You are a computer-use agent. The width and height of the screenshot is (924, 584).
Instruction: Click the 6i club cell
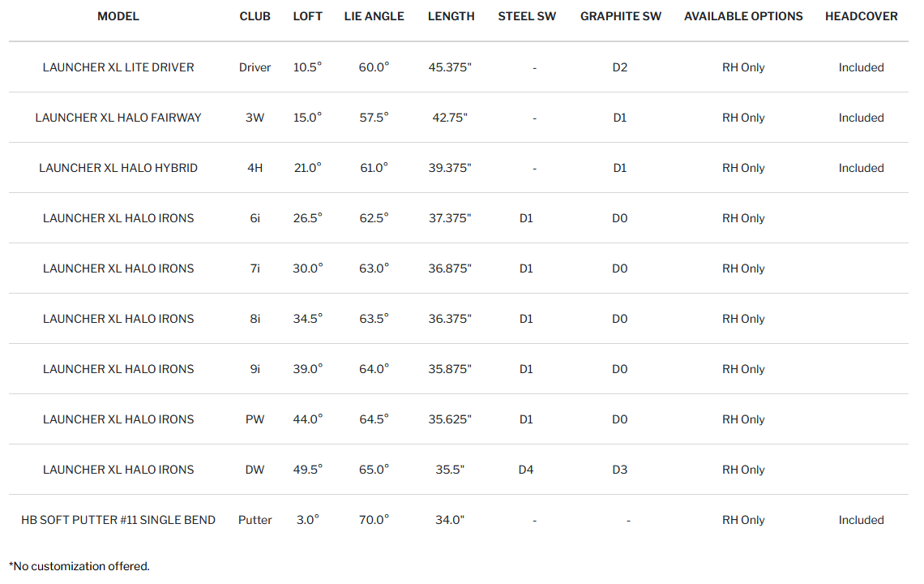[x=255, y=218]
